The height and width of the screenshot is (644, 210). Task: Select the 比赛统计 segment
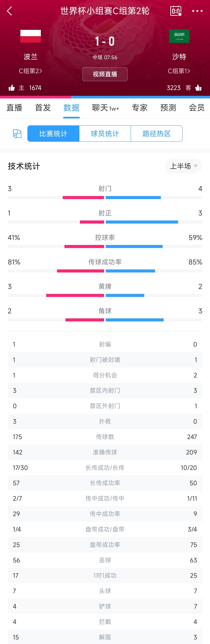(53, 134)
